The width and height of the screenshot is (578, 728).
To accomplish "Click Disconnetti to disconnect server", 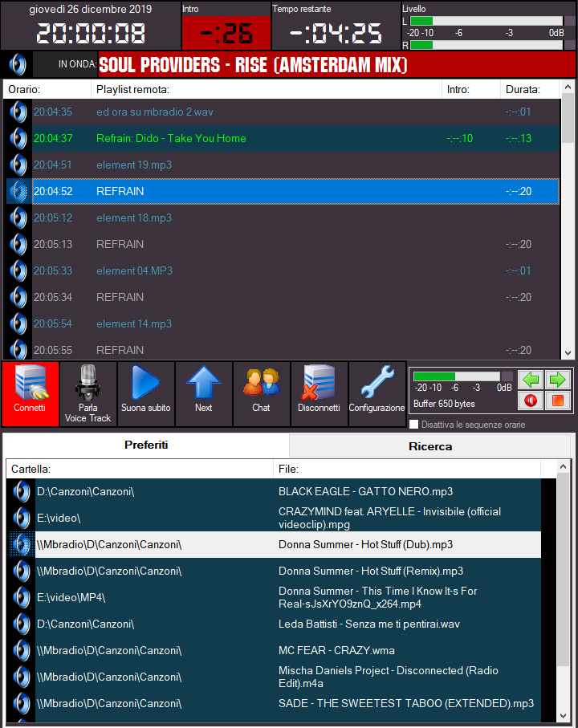I will pyautogui.click(x=319, y=394).
